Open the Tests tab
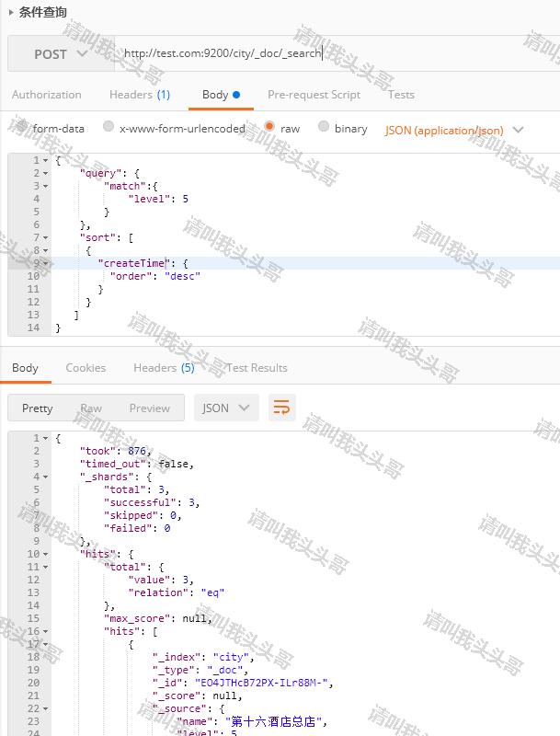Viewport: 560px width, 736px height. 401,95
